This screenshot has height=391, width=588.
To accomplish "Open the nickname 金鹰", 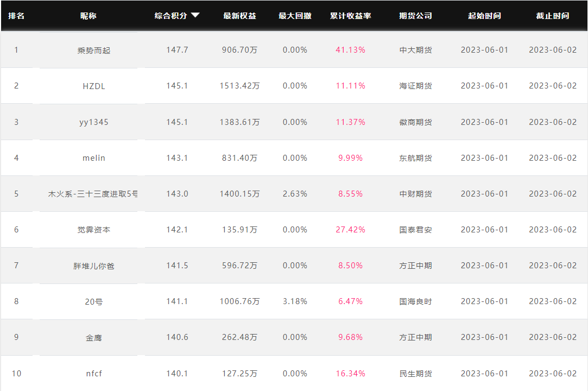I will click(94, 337).
